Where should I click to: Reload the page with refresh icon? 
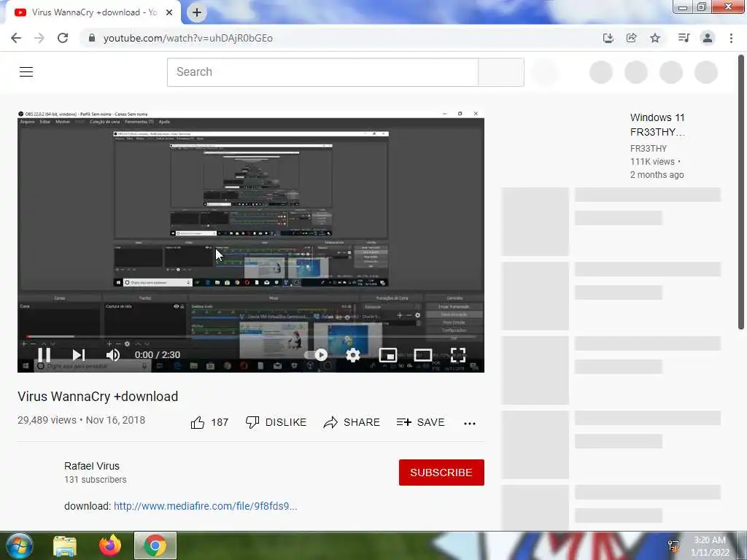tap(63, 38)
